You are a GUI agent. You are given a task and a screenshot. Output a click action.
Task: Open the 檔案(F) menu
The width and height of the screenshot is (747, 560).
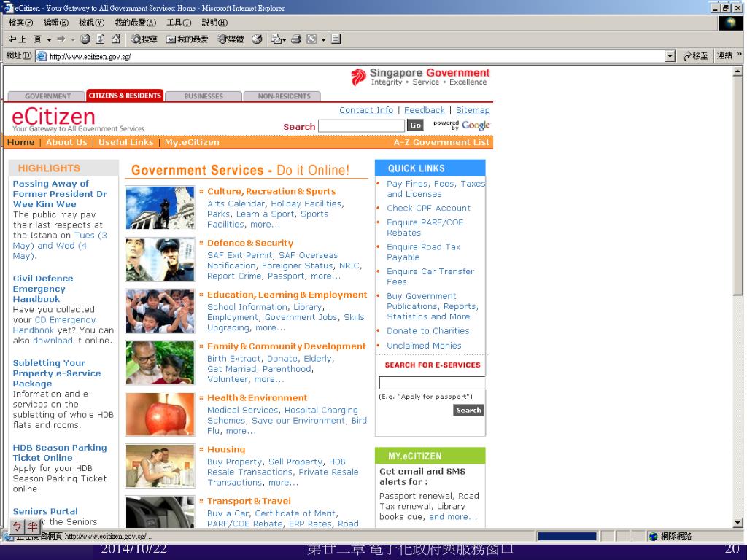pos(20,23)
